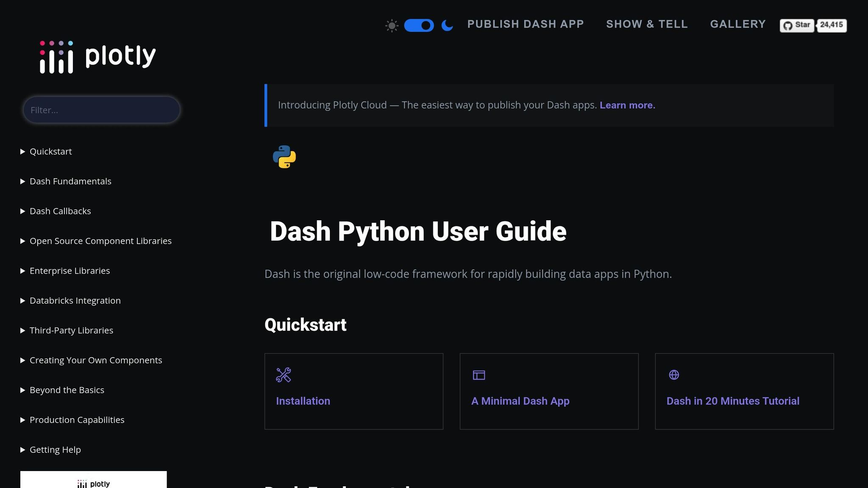868x488 pixels.
Task: Go to the Gallery nav link
Action: [x=738, y=24]
